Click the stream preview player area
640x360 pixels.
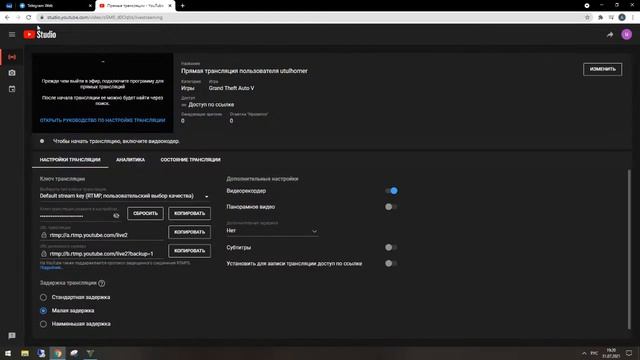pyautogui.click(x=102, y=93)
